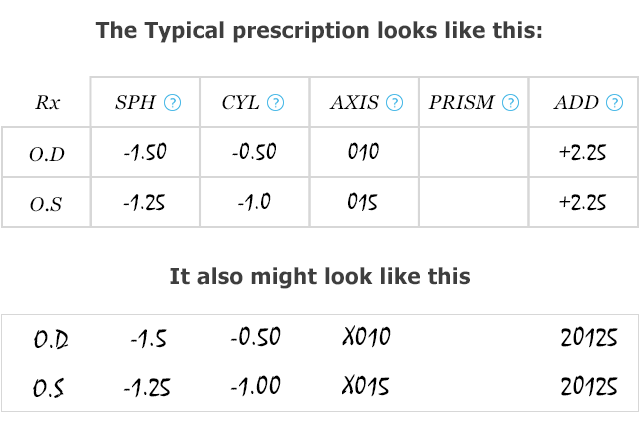The height and width of the screenshot is (434, 640).
Task: Select the -1.00 value in the lower O.S row
Action: tap(256, 386)
